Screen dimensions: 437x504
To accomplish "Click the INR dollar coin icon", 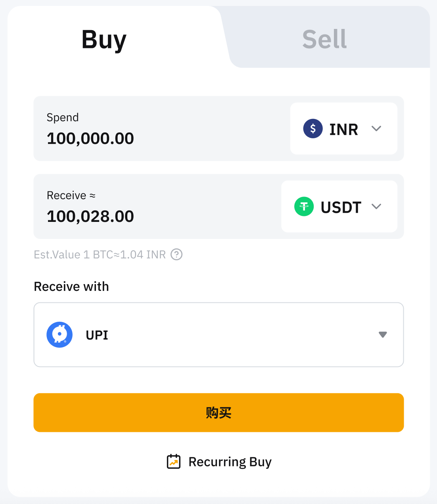I will [312, 129].
